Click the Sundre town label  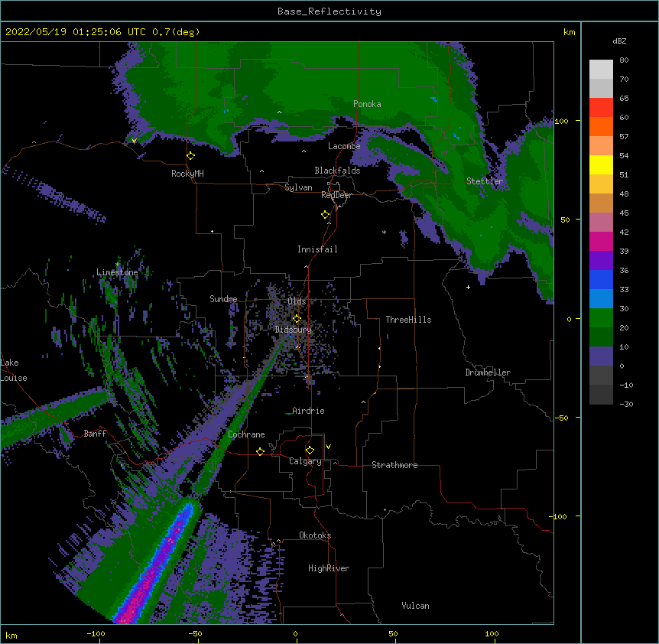point(223,299)
